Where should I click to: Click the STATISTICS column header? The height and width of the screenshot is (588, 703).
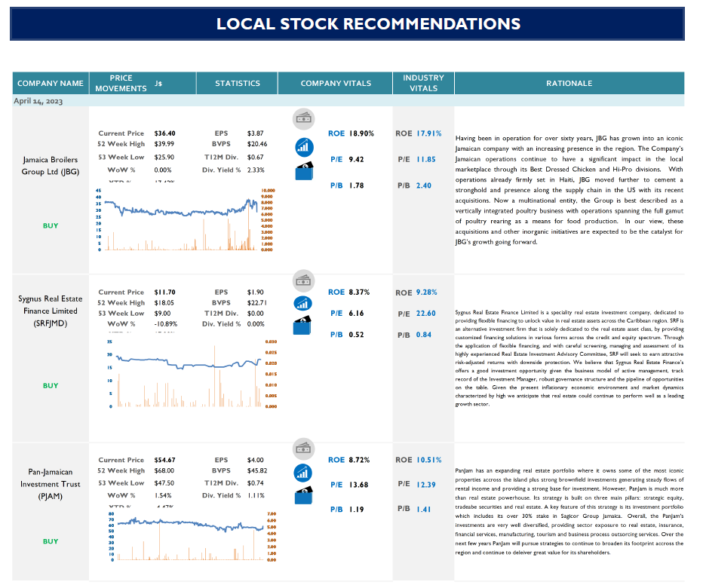(x=237, y=84)
